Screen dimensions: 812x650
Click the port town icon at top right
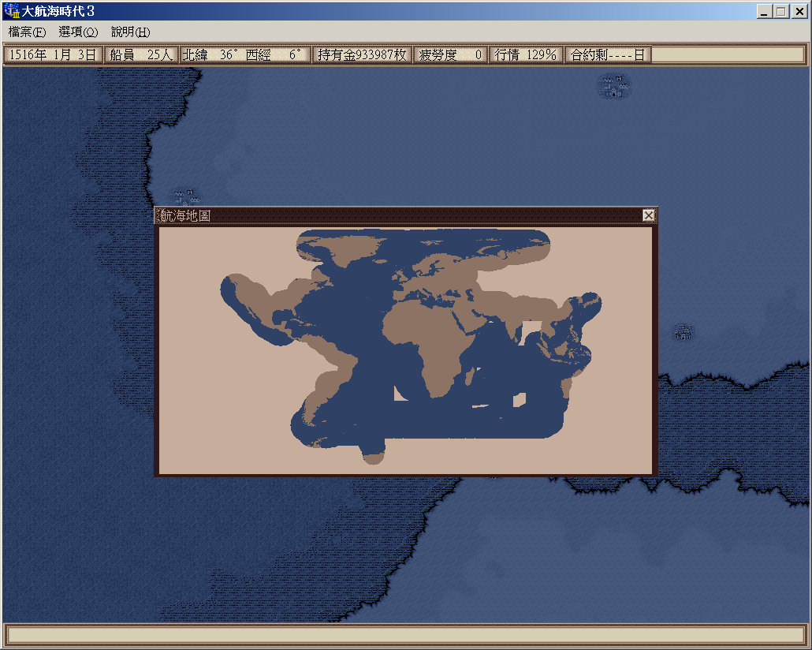[614, 86]
